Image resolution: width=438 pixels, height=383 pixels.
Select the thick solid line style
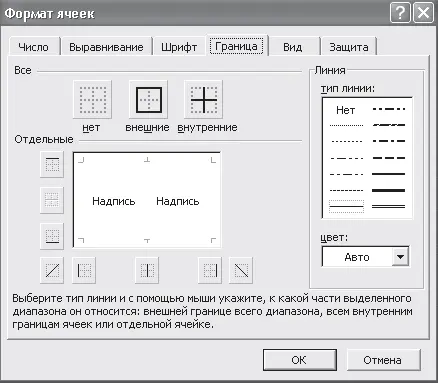pyautogui.click(x=388, y=190)
